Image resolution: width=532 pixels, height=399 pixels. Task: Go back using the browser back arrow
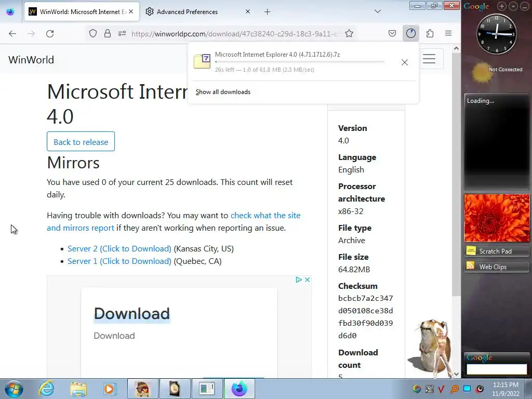[x=12, y=33]
